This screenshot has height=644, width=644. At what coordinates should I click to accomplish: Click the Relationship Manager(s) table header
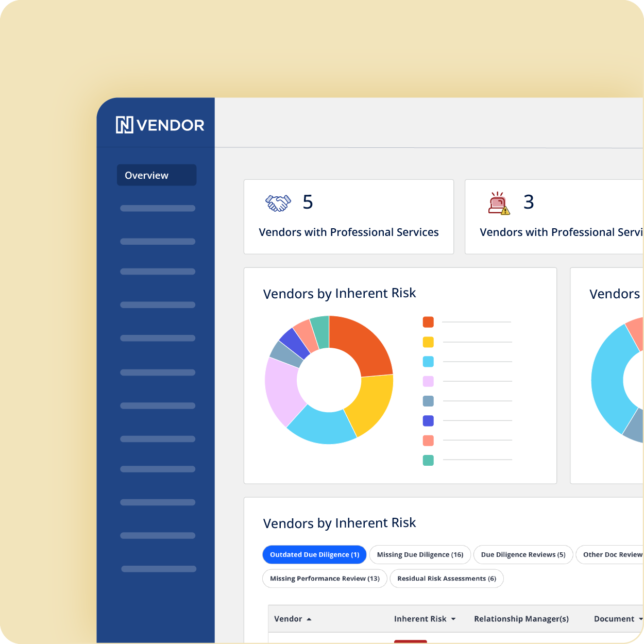point(521,619)
